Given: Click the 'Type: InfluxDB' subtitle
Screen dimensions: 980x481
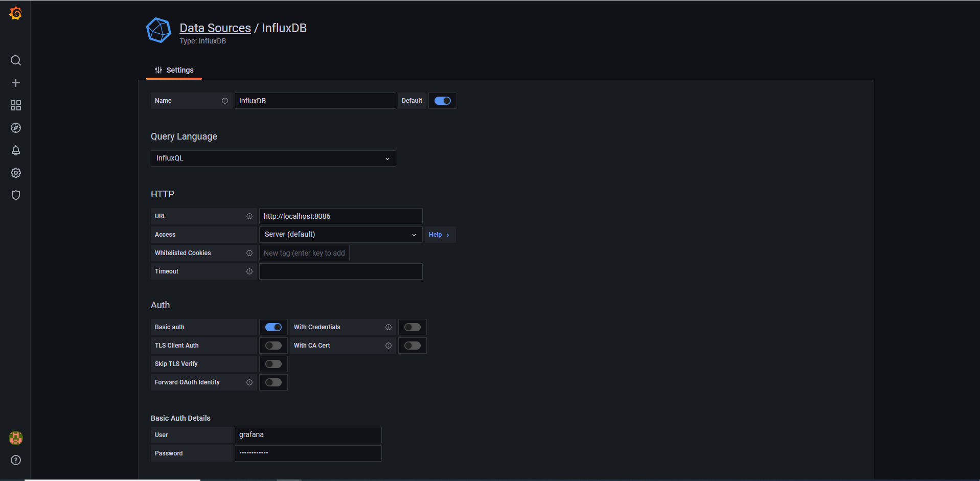Looking at the screenshot, I should point(202,41).
